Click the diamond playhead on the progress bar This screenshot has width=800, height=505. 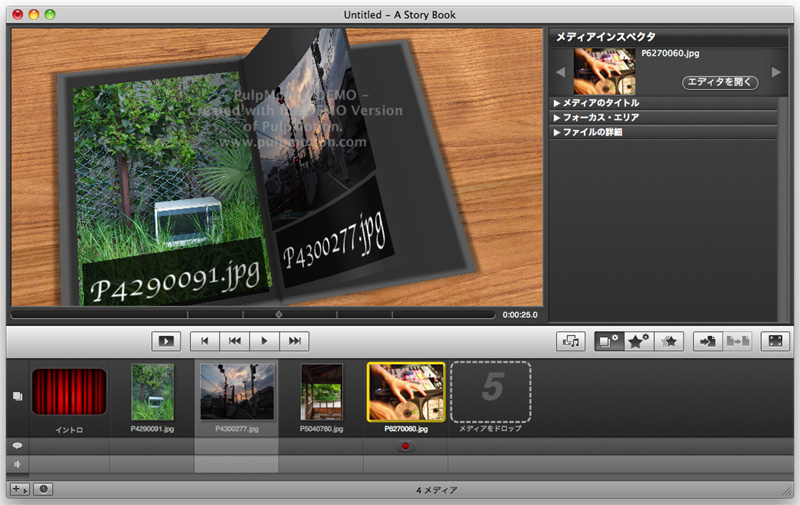point(279,315)
